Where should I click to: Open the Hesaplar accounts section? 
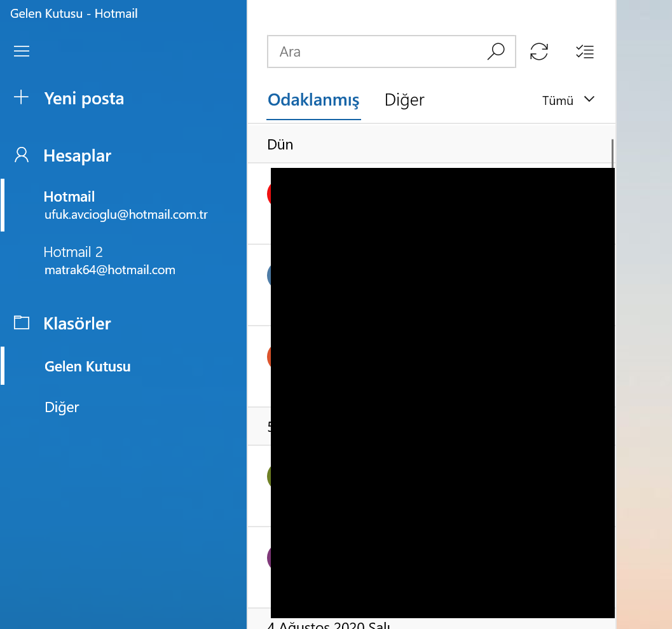pos(77,156)
